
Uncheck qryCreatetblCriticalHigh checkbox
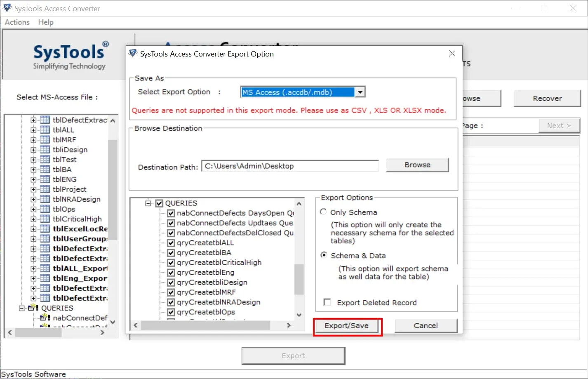point(171,263)
